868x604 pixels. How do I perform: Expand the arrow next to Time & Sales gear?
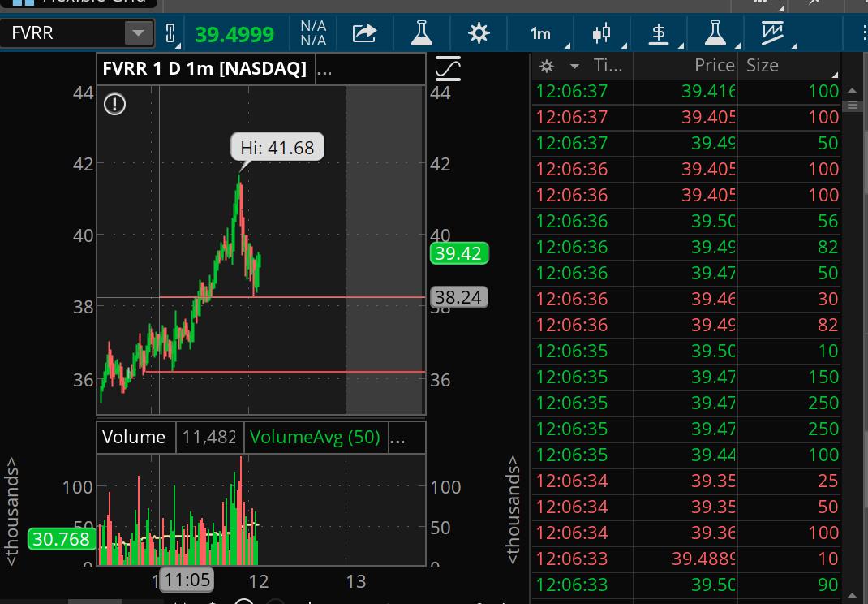coord(574,67)
